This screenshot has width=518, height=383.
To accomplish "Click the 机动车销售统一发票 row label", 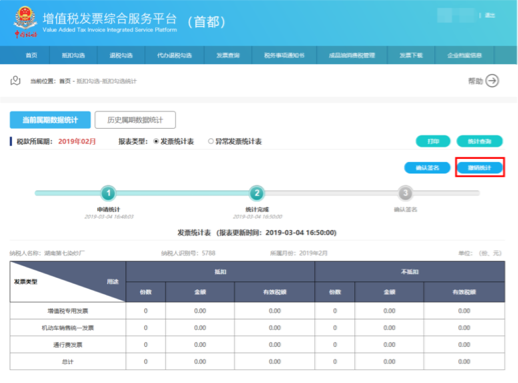I will pyautogui.click(x=68, y=328).
